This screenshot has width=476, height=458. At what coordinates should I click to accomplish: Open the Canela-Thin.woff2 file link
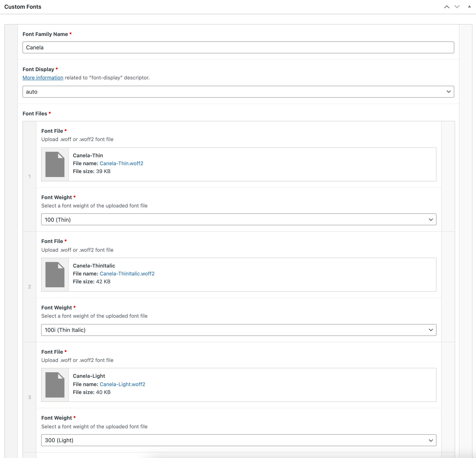click(121, 163)
